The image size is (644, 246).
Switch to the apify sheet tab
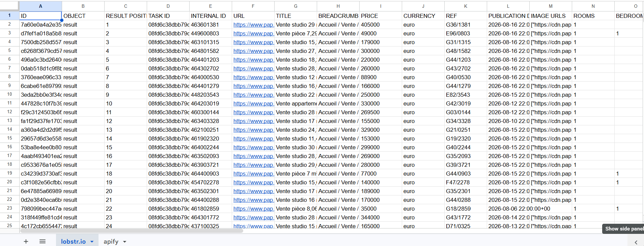point(111,242)
